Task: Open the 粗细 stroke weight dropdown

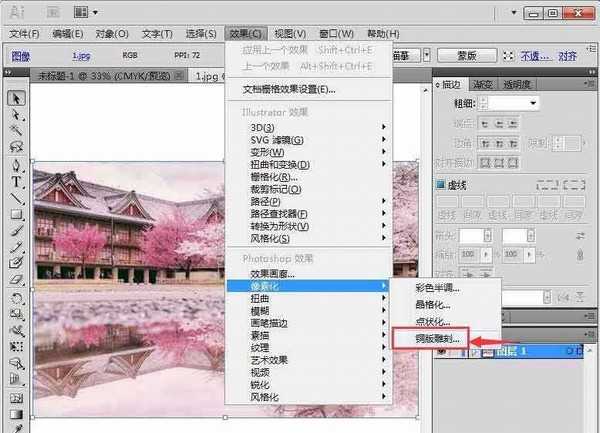Action: [533, 103]
